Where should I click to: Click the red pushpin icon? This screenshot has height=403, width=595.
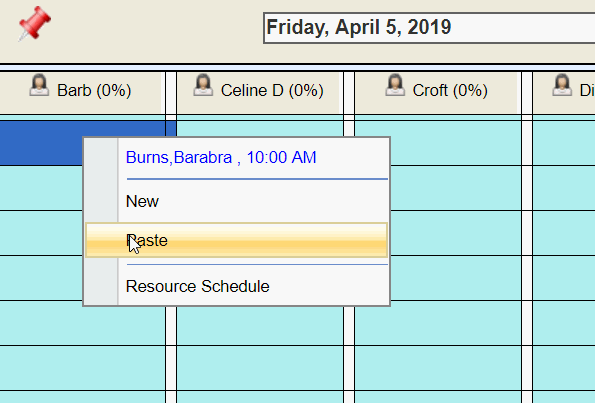(35, 23)
